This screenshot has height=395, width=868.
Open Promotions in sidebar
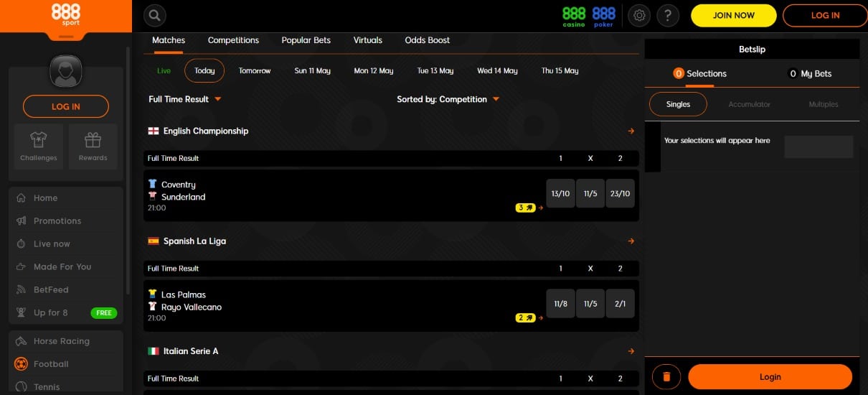coord(66,221)
